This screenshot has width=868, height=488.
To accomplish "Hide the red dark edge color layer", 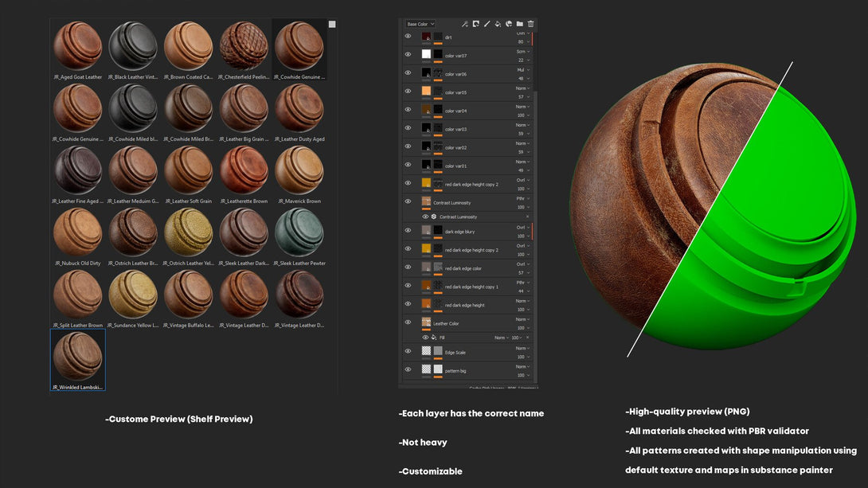I will pyautogui.click(x=408, y=267).
